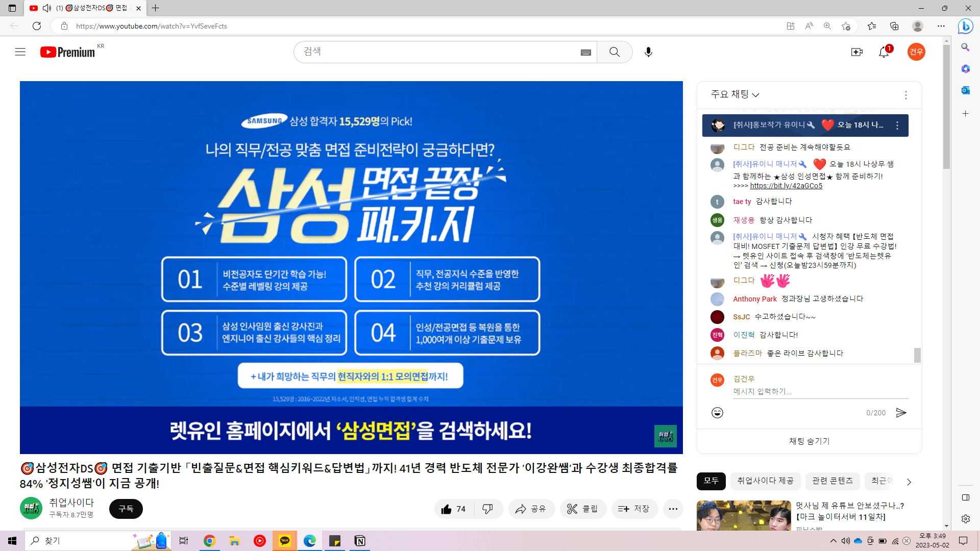Save the video with 저장
The image size is (980, 551).
[634, 509]
